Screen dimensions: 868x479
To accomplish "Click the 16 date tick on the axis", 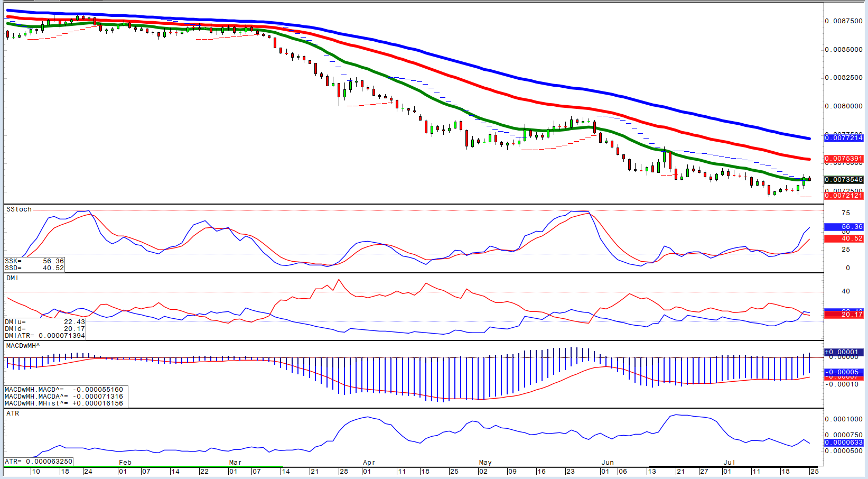I will click(541, 472).
